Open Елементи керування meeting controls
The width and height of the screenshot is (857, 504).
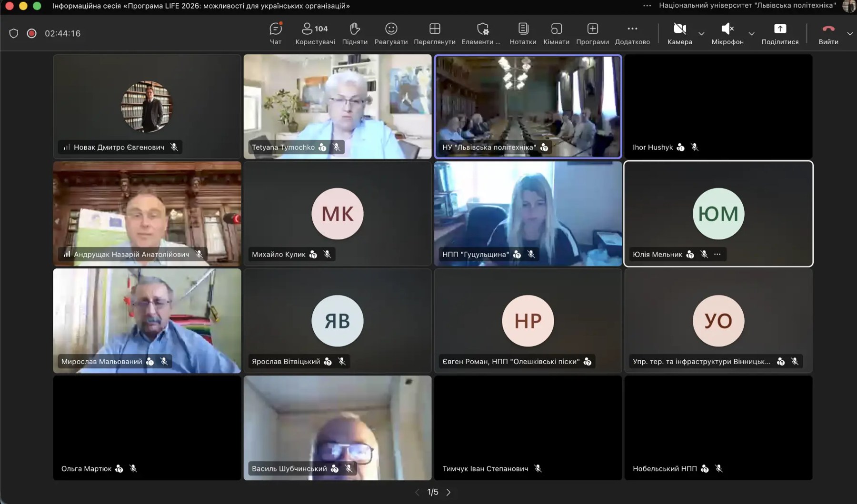481,33
